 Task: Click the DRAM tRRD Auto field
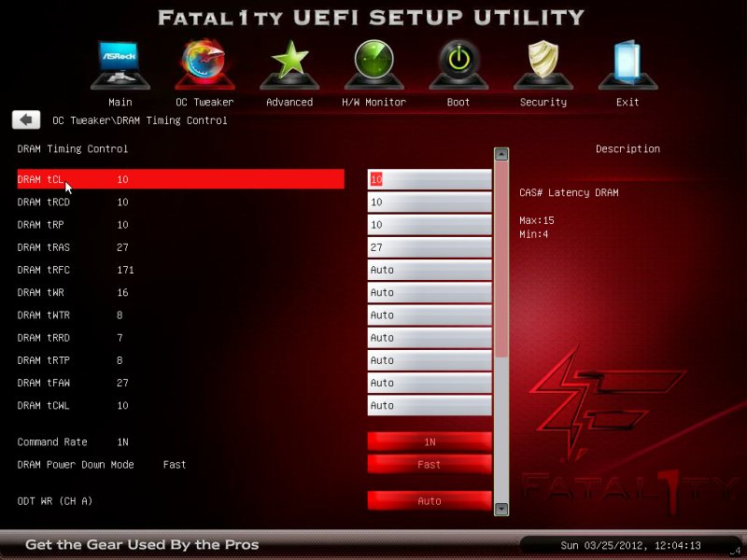pyautogui.click(x=430, y=338)
